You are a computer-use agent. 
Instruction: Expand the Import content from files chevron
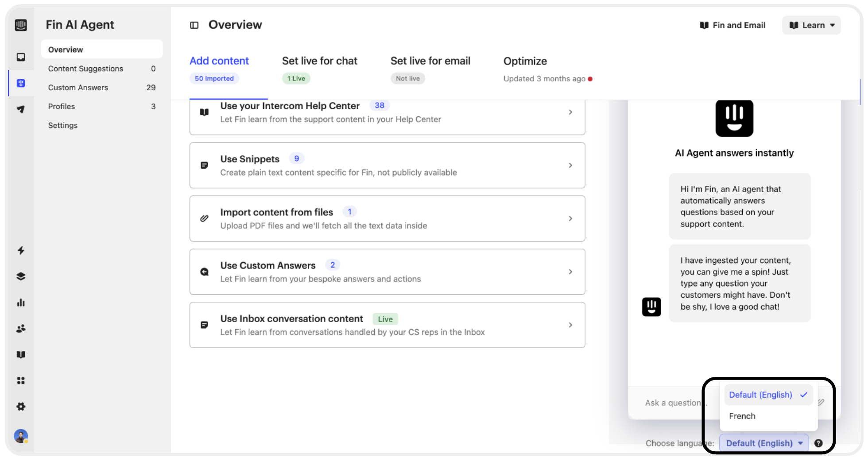pos(570,219)
